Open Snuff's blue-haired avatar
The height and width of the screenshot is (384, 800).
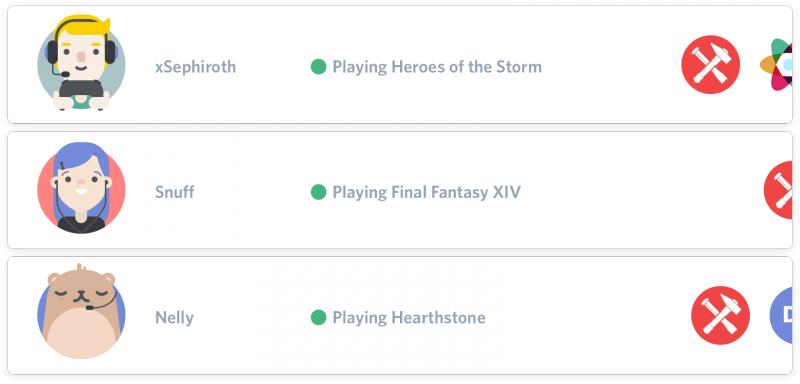(81, 189)
